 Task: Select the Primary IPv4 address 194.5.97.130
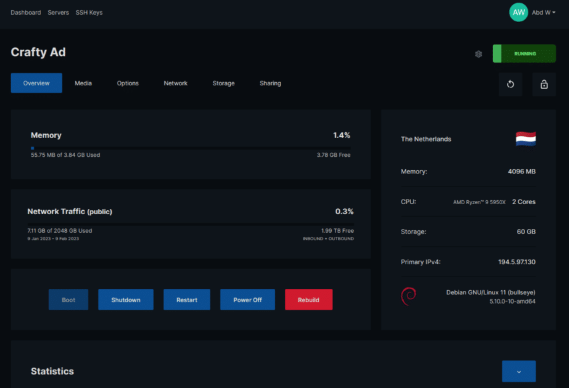pyautogui.click(x=517, y=262)
